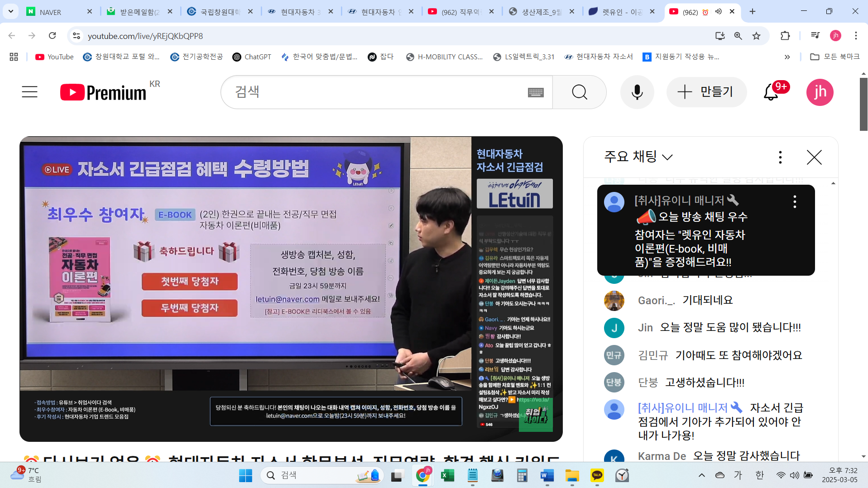This screenshot has height=488, width=868.
Task: Mute the active tab via speaker icon
Action: point(719,12)
